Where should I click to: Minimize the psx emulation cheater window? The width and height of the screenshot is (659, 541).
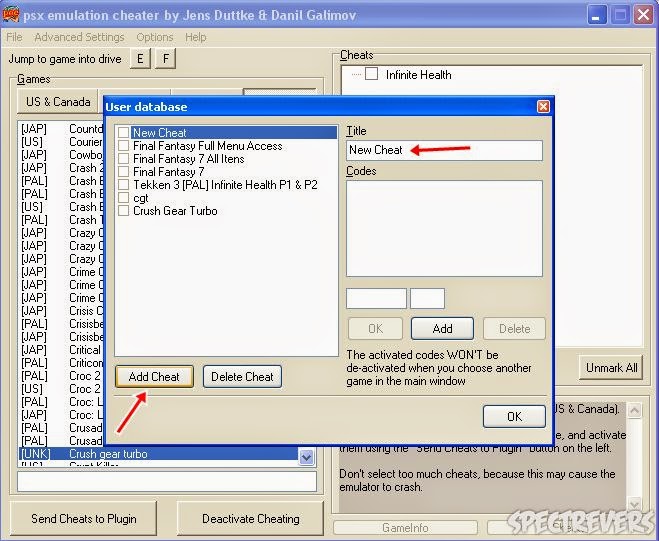point(596,15)
